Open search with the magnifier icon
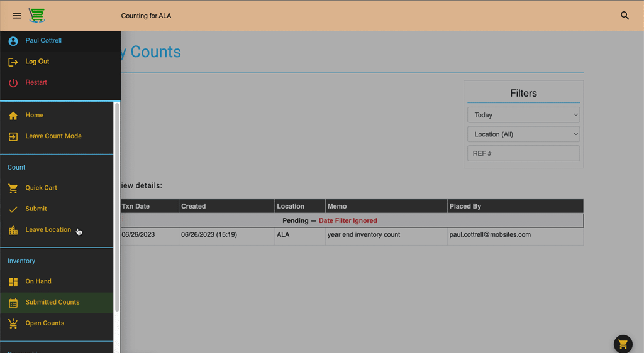Viewport: 644px width, 353px height. pos(625,16)
